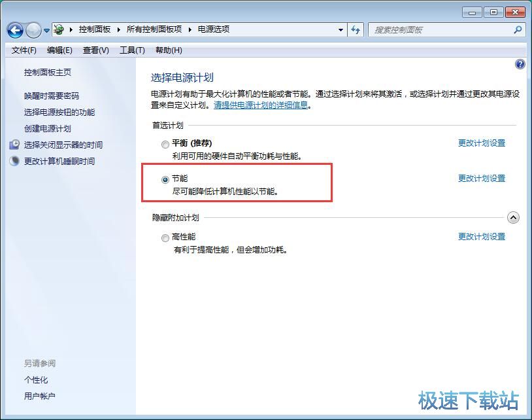Click the moon sleep icon in sidebar
The height and width of the screenshot is (420, 532).
[x=14, y=161]
